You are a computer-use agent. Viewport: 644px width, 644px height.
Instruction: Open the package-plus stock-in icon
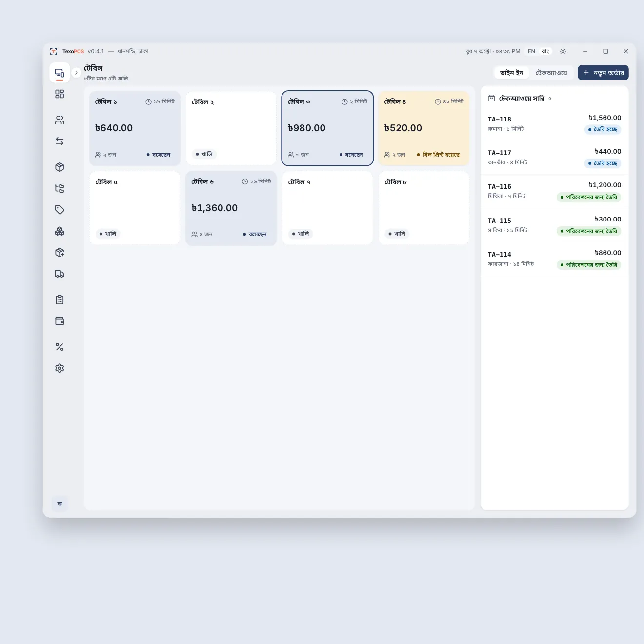point(60,253)
